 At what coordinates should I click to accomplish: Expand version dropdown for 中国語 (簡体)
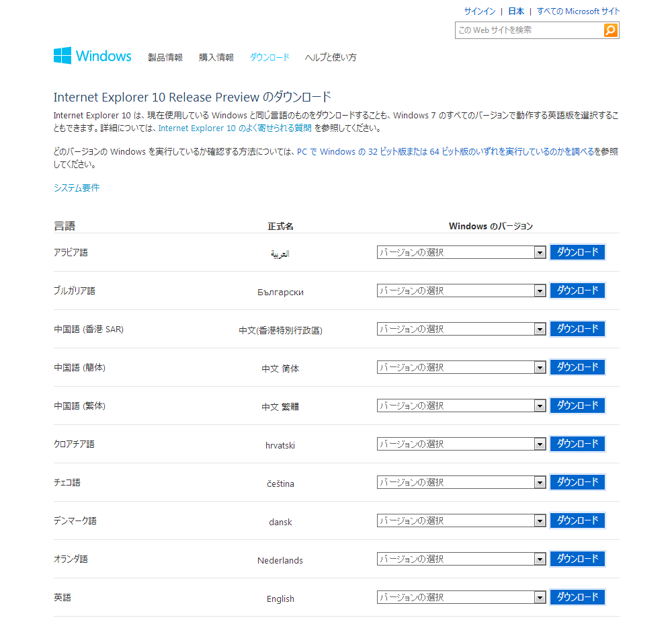pyautogui.click(x=461, y=367)
